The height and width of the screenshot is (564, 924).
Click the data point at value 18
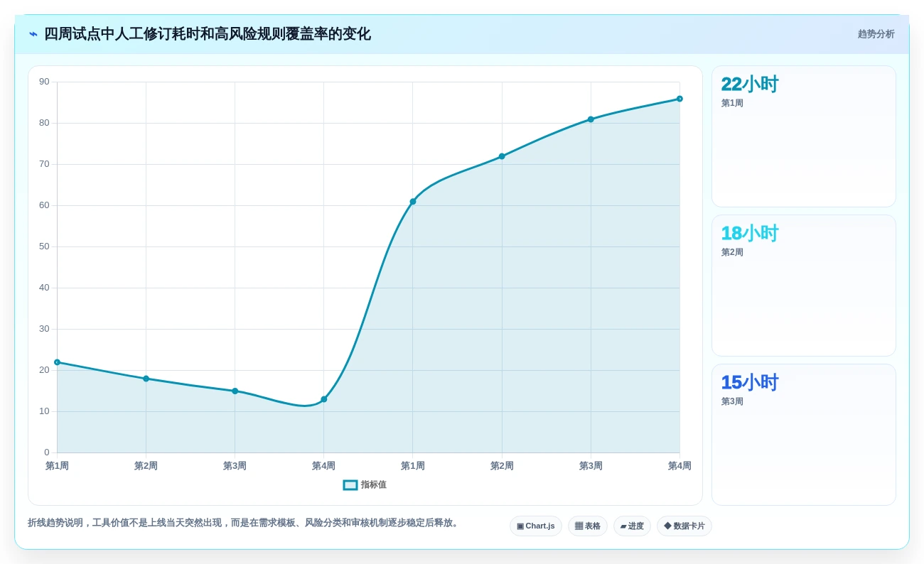coord(146,379)
